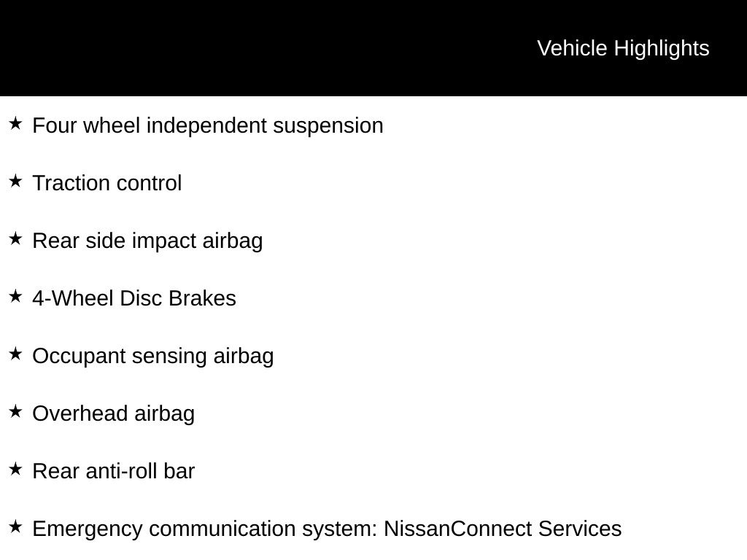Select the Occupant sensing airbag line
The image size is (747, 560).
click(153, 356)
